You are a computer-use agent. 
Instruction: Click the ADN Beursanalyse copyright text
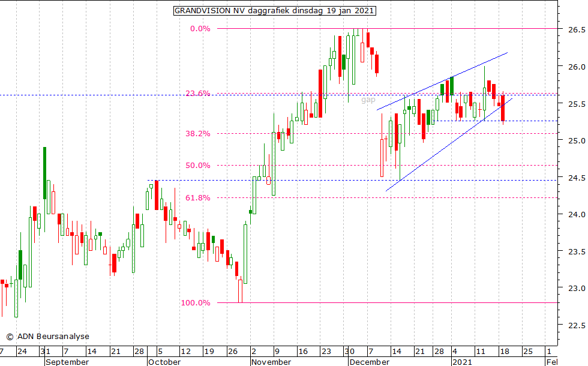(x=47, y=337)
